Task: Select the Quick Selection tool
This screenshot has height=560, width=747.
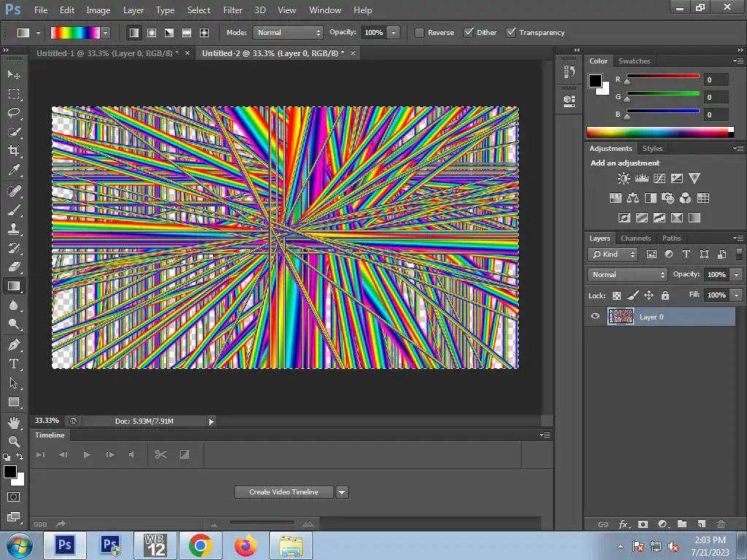Action: [14, 132]
